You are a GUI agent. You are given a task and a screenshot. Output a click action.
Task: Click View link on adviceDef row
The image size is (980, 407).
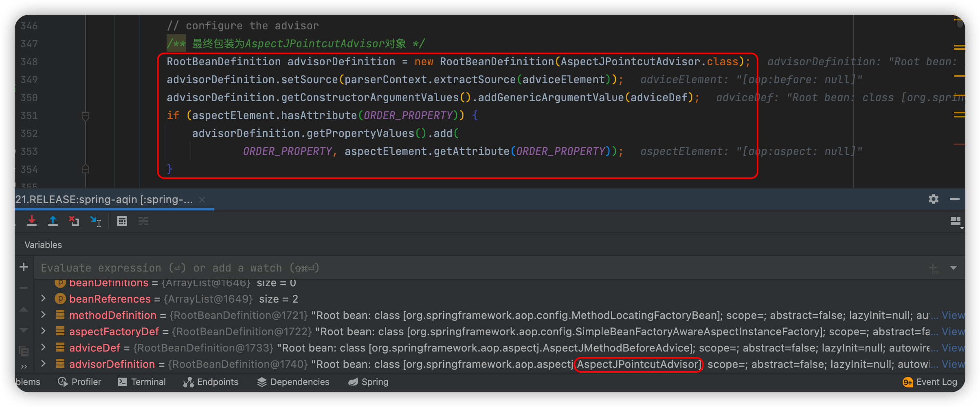953,348
